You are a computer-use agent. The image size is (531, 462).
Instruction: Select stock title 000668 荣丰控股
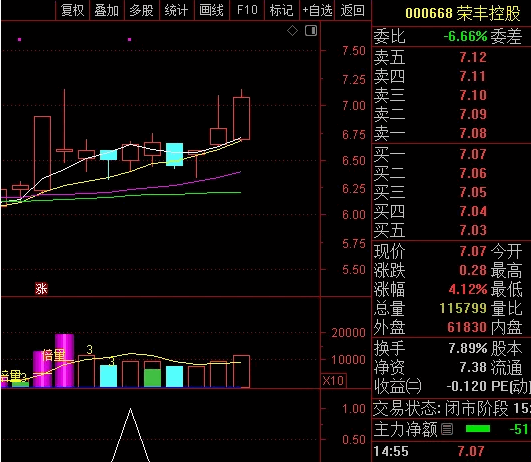(463, 14)
